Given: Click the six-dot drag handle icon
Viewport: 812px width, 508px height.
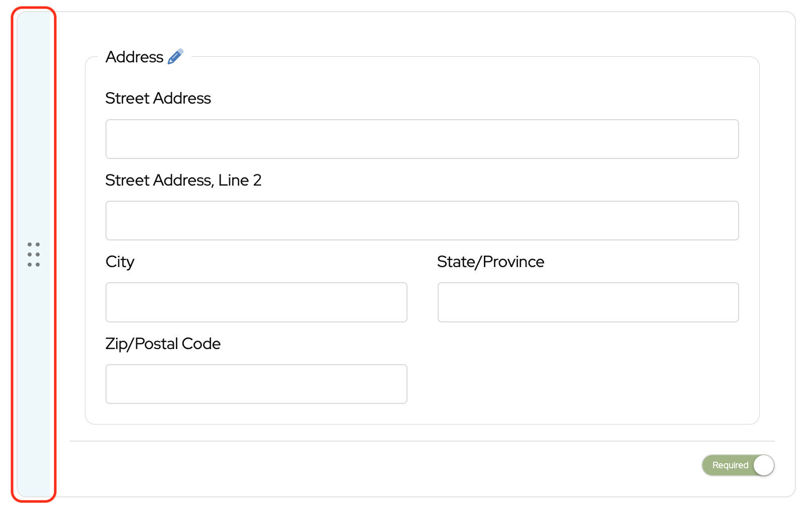Looking at the screenshot, I should (34, 255).
